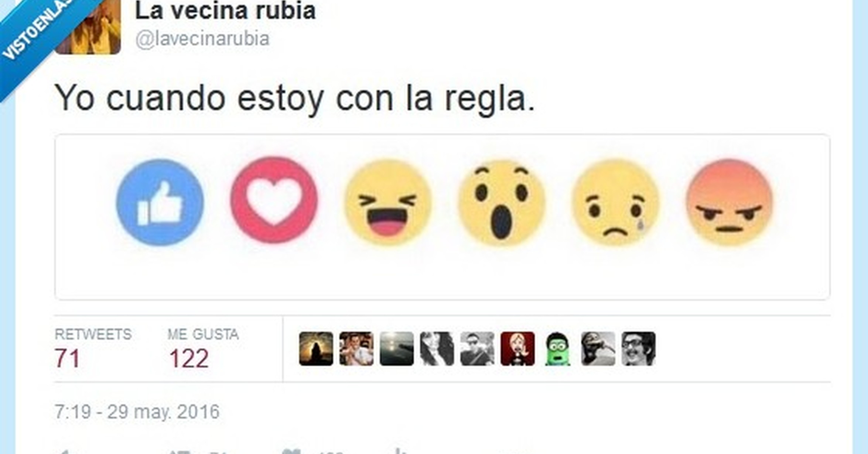View the 71 retweets count

coord(67,358)
